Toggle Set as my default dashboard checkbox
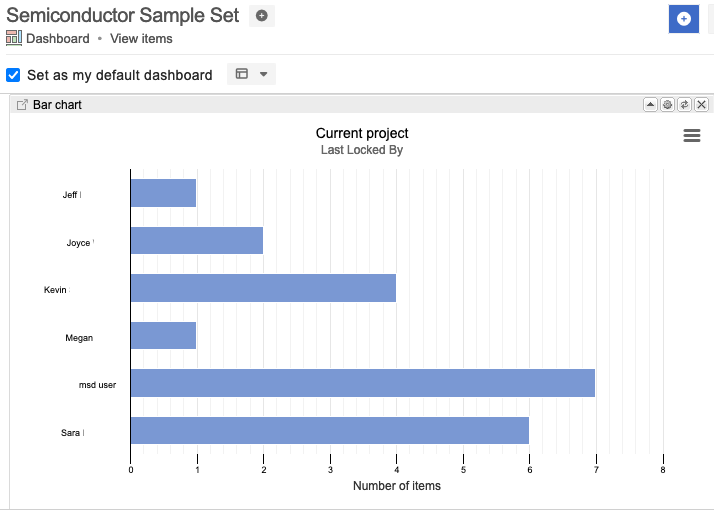The image size is (714, 510). point(14,75)
